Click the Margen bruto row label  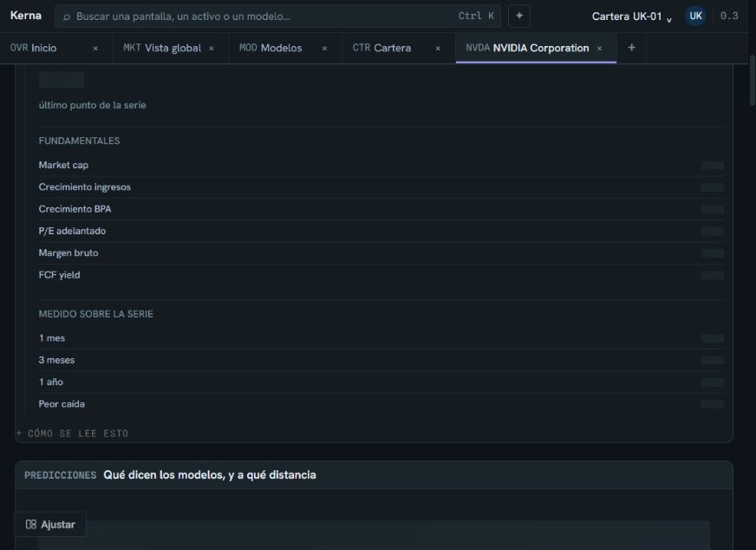pos(68,252)
